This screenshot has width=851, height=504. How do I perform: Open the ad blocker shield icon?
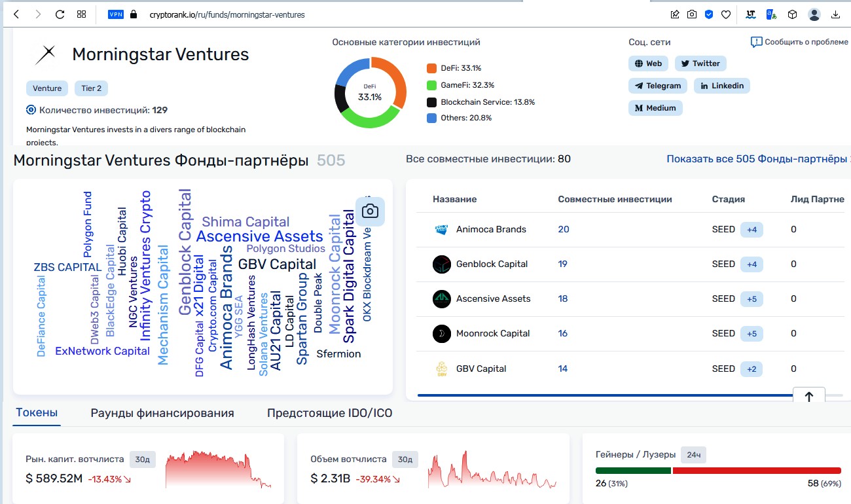(x=709, y=14)
